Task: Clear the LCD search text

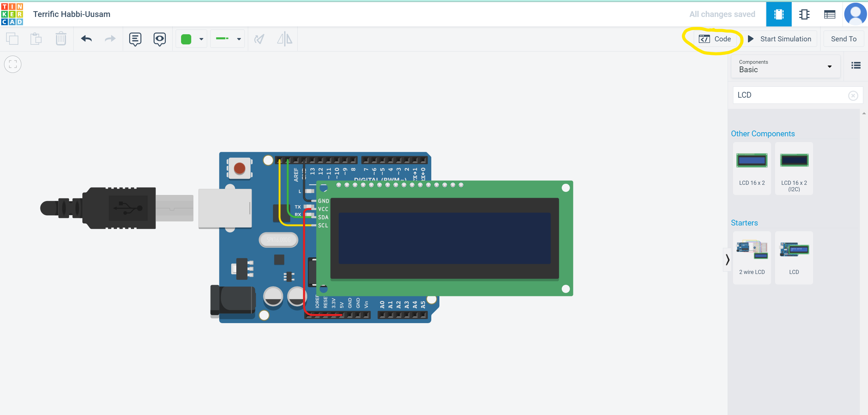Action: click(x=853, y=96)
